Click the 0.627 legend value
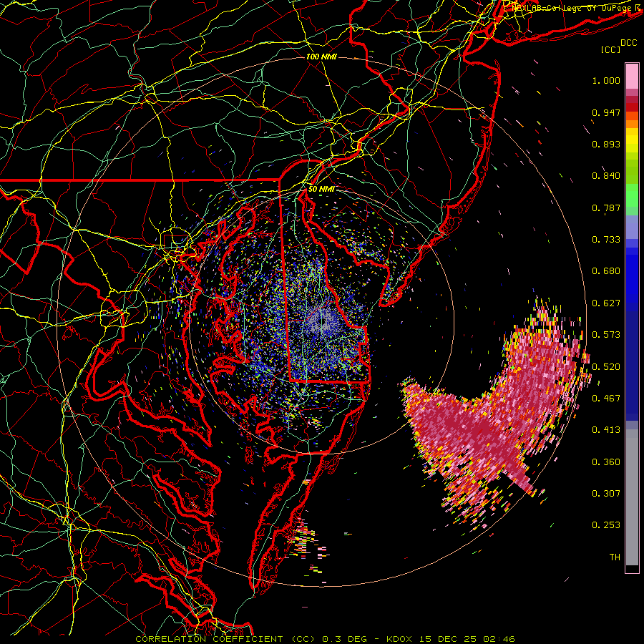Screen dimensions: 644x644 tap(606, 303)
